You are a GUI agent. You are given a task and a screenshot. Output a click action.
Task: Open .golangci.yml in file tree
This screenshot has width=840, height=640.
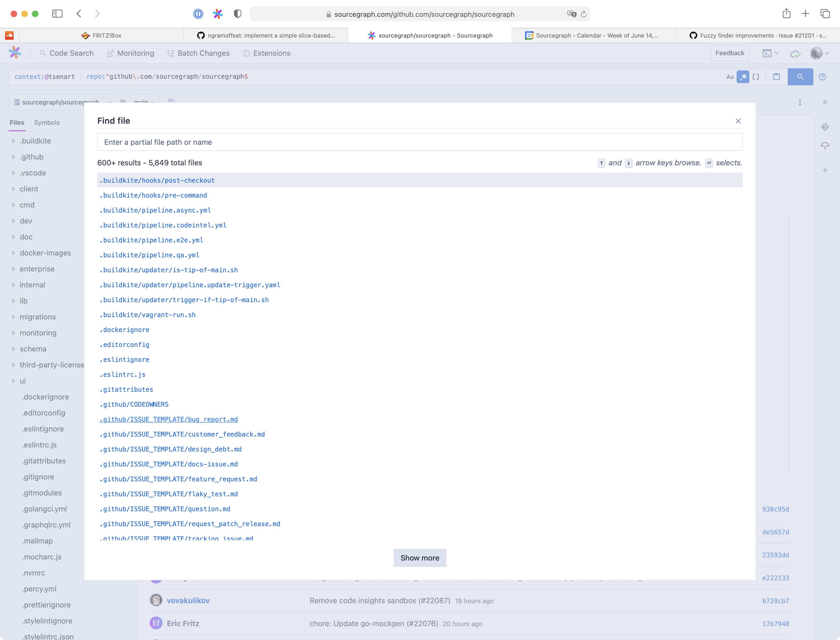click(44, 509)
